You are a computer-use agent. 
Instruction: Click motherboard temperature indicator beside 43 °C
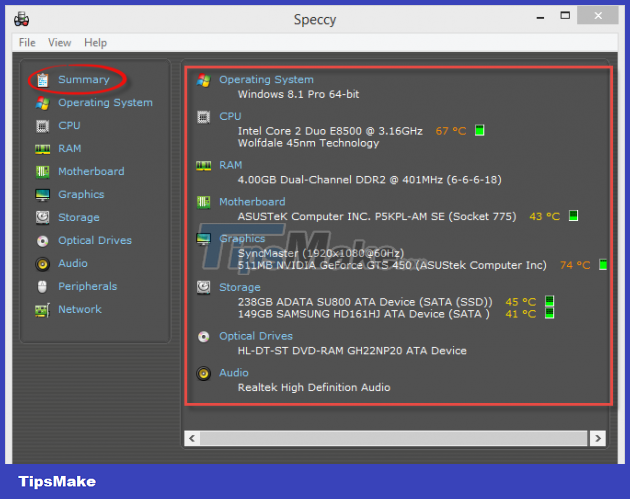[573, 216]
